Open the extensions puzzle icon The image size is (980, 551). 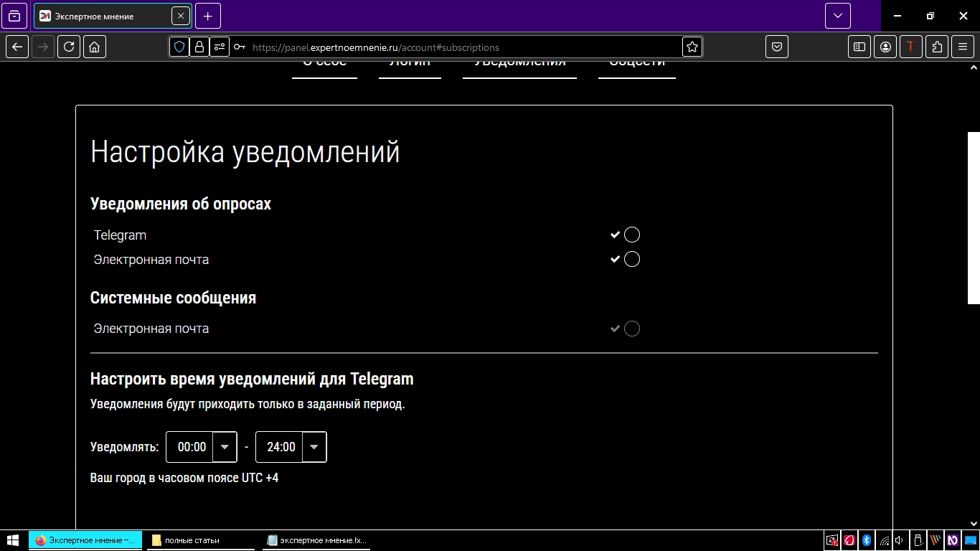click(x=937, y=47)
